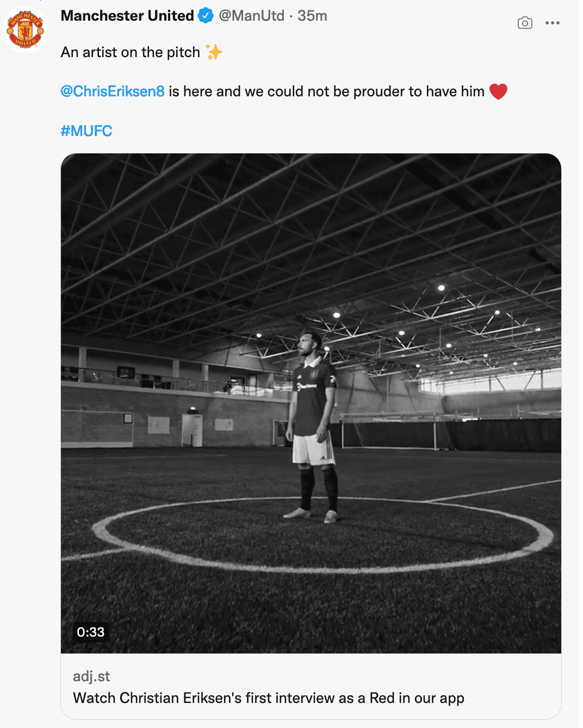Open the @ChrisEriksen8 mention

(113, 91)
